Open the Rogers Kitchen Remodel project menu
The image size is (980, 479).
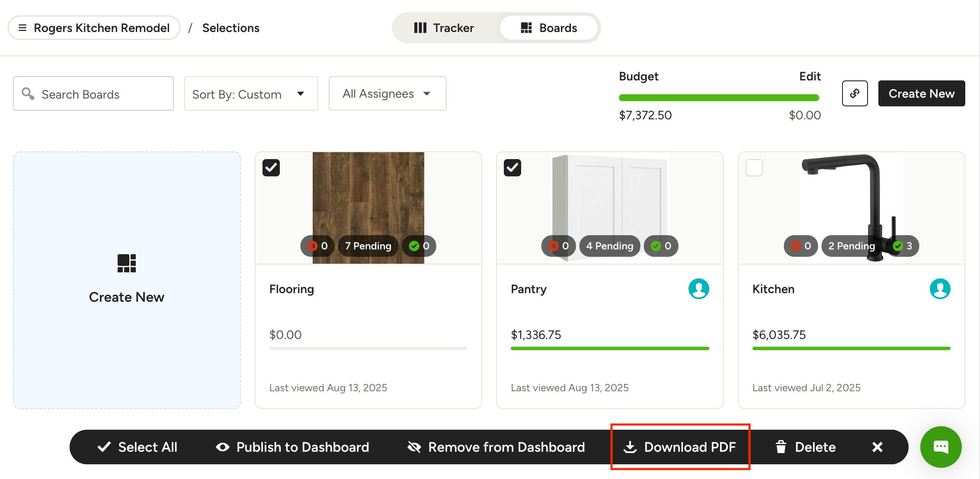tap(94, 28)
